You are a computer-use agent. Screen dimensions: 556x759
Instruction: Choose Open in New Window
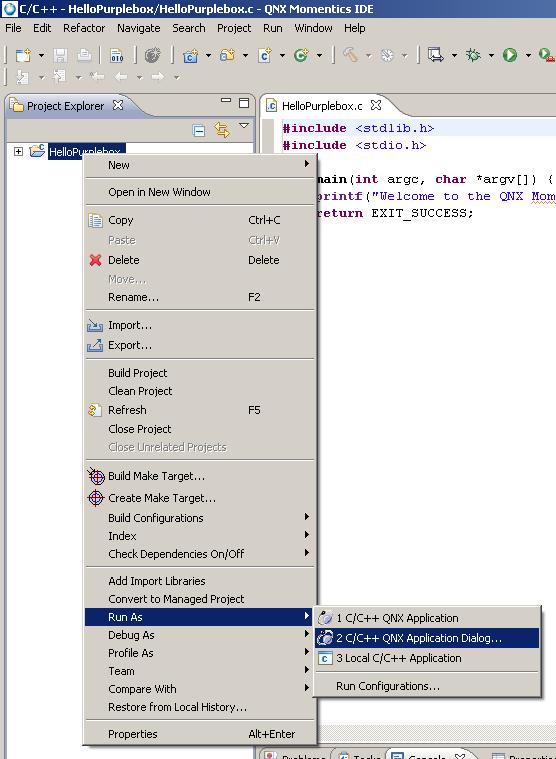[200, 192]
